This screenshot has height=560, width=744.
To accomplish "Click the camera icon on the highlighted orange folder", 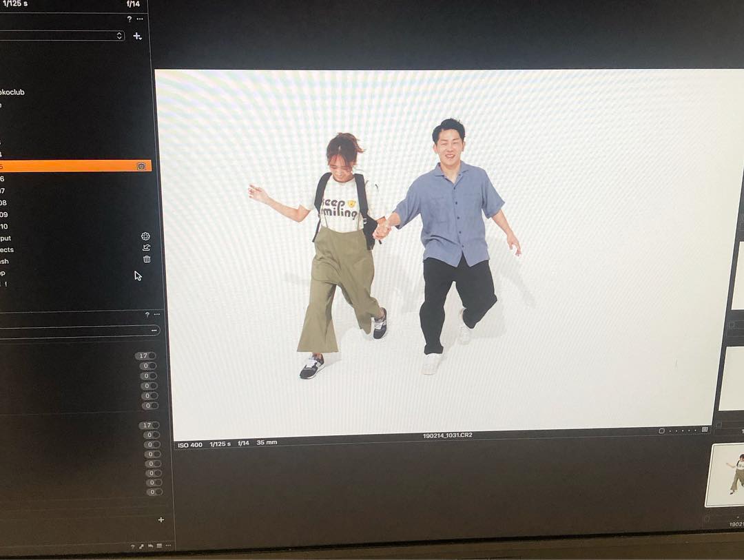I will (x=141, y=166).
